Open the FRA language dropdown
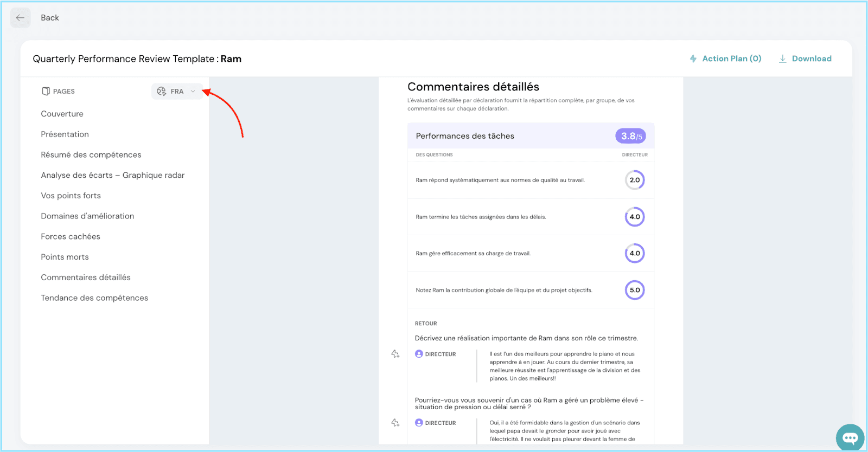This screenshot has height=452, width=868. (176, 91)
